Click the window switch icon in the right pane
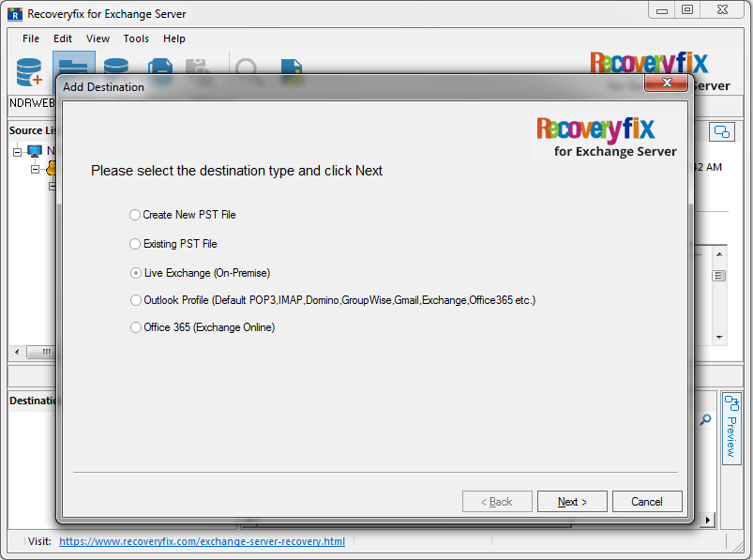Screen dimensions: 753x560 click(721, 131)
